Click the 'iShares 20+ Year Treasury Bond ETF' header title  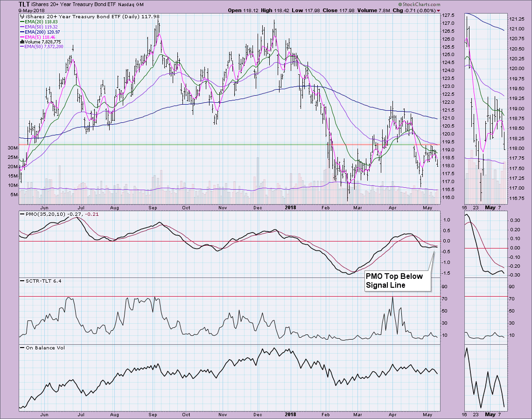point(74,5)
